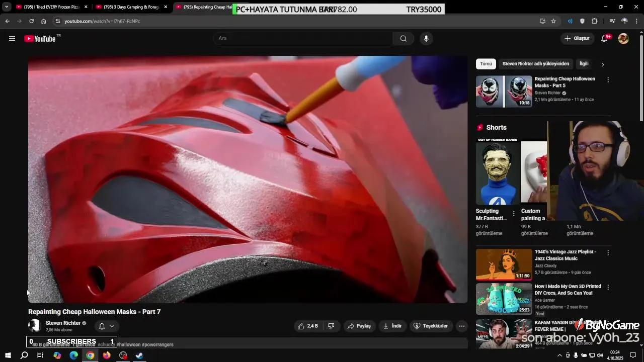Open options for 3D Printed DIY Crocs video

(608, 288)
